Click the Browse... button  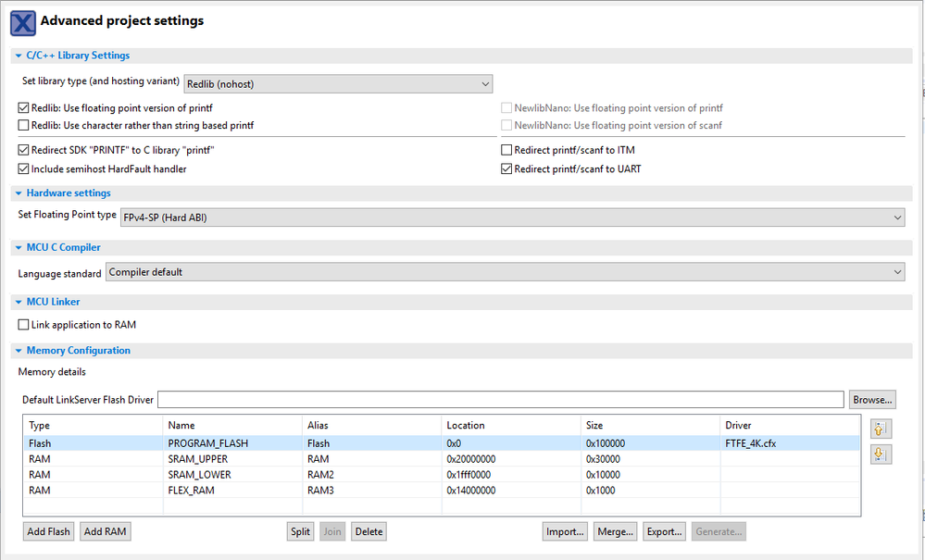pyautogui.click(x=872, y=400)
